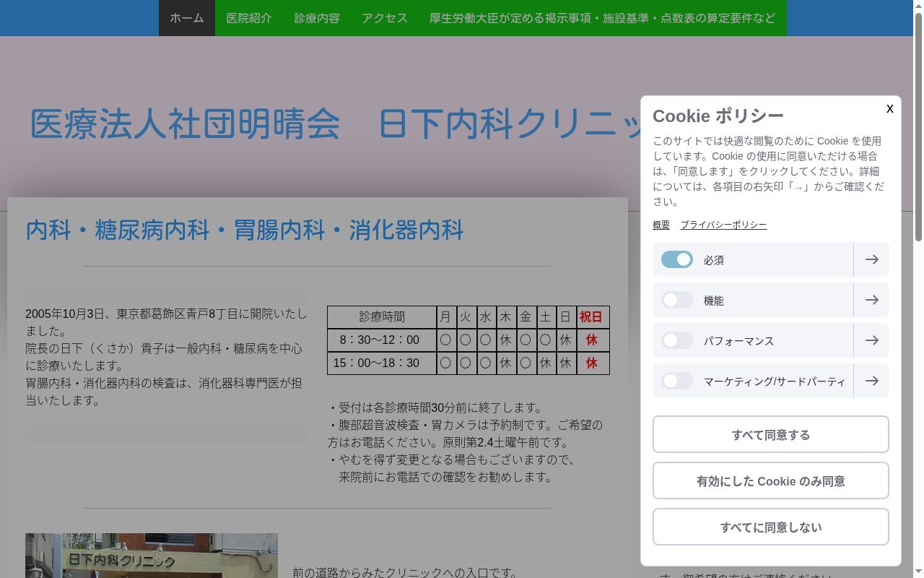Click the 15：00～18：30 time cell

(382, 363)
